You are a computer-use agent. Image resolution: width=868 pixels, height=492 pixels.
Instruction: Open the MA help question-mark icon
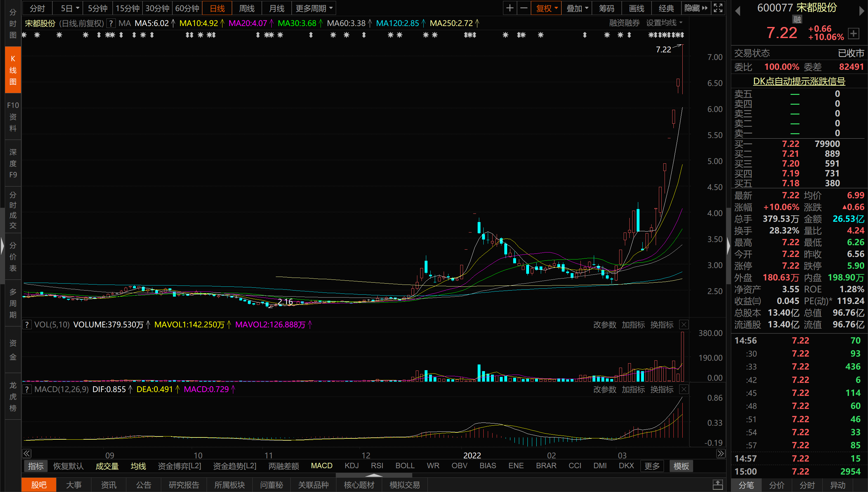(x=111, y=23)
